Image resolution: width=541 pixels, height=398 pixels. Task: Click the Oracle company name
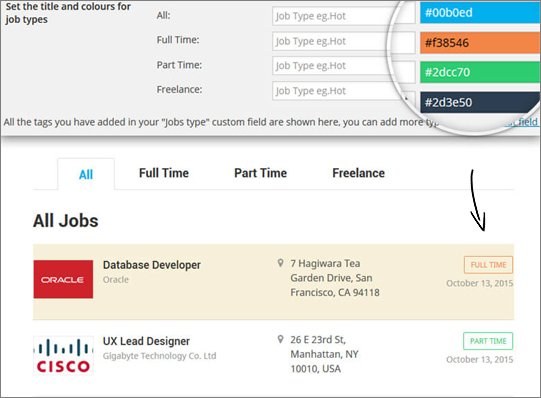click(x=116, y=279)
